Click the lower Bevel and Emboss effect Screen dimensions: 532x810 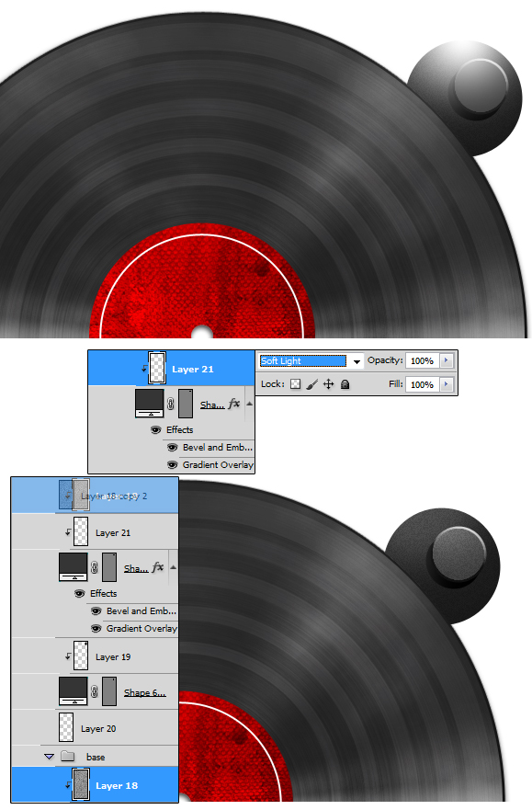pos(141,611)
